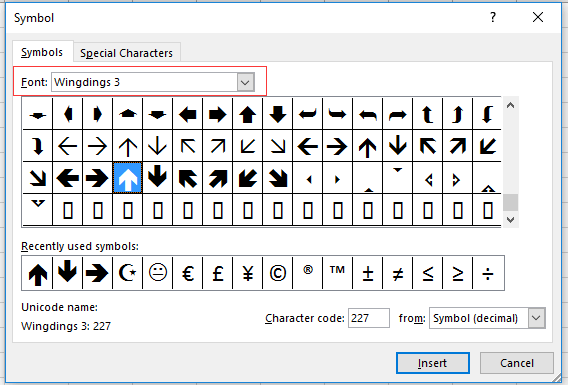Select the not-equal sign in recent symbols
This screenshot has width=568, height=385.
point(398,273)
